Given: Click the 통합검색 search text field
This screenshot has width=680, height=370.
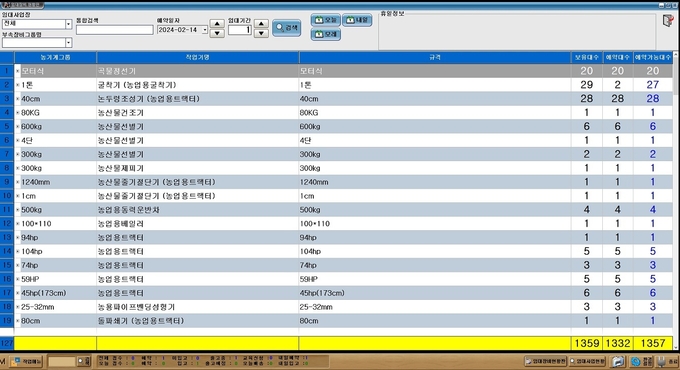Looking at the screenshot, I should coord(114,30).
